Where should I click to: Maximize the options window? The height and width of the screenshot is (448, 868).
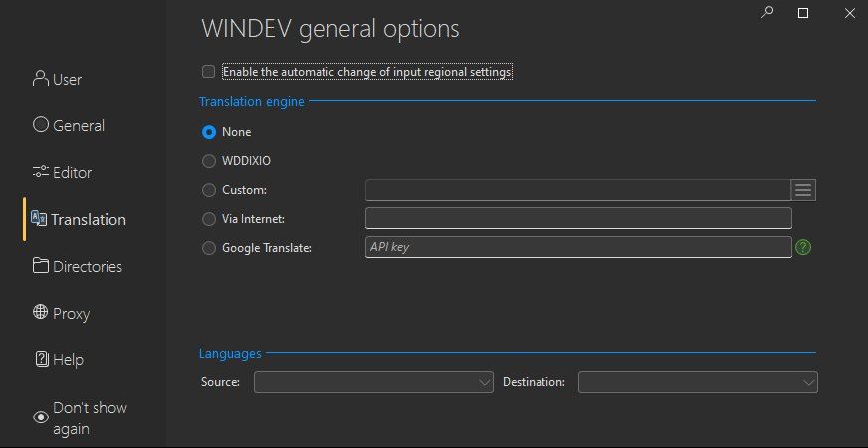(803, 13)
